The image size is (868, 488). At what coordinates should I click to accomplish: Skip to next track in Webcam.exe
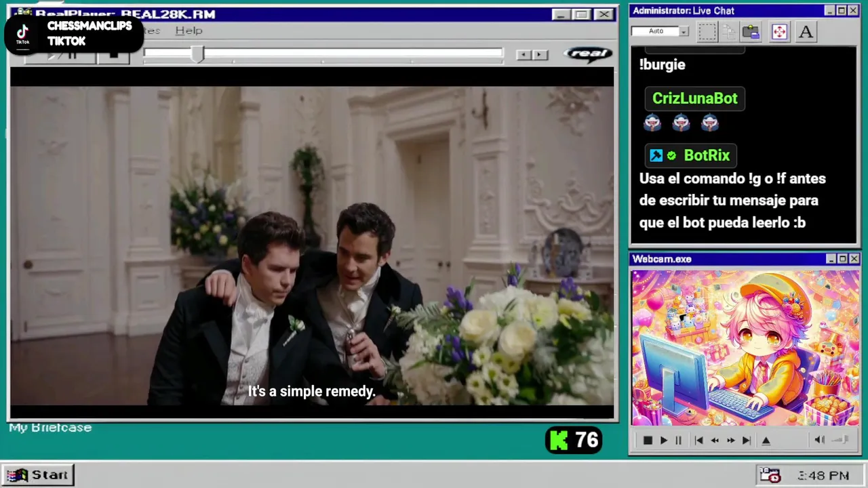747,441
